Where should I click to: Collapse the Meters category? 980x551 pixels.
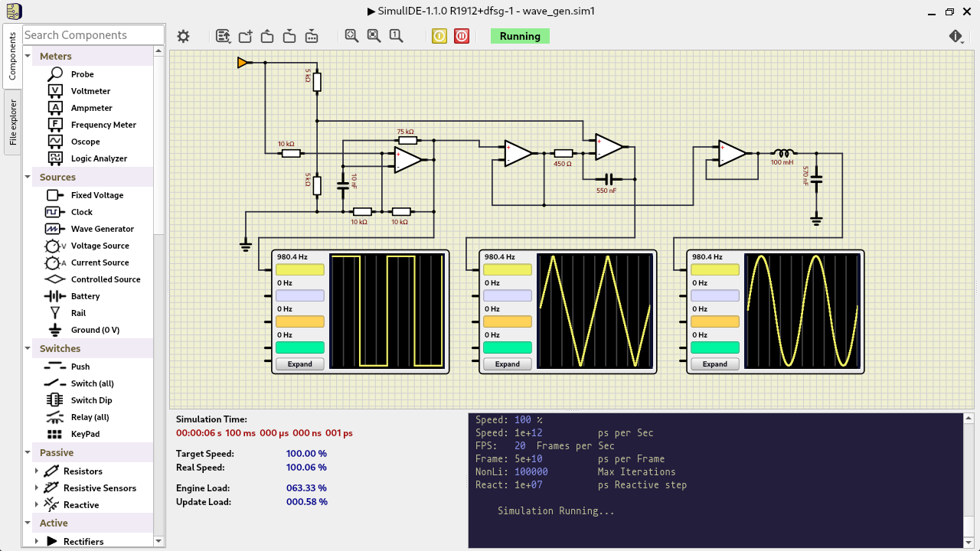pos(28,56)
